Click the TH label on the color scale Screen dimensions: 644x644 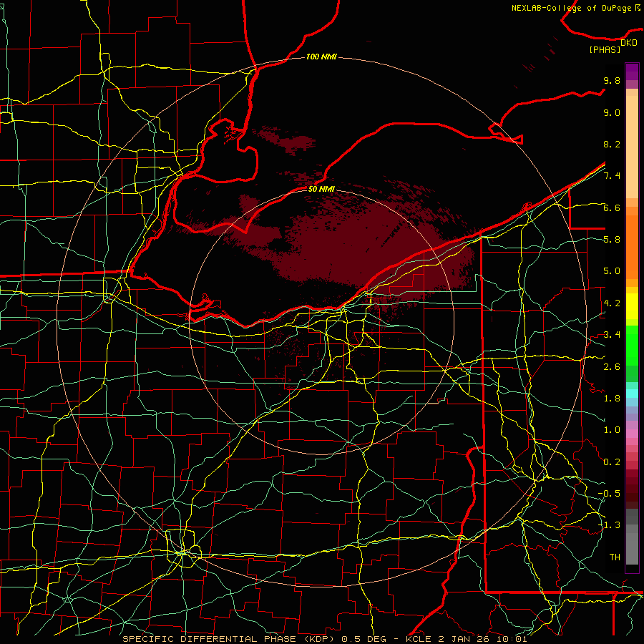pyautogui.click(x=615, y=557)
